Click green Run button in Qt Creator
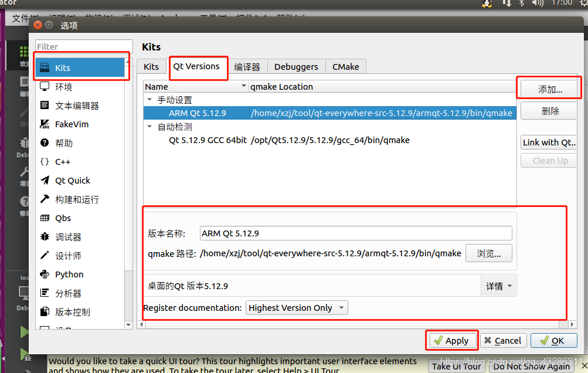 [x=24, y=332]
